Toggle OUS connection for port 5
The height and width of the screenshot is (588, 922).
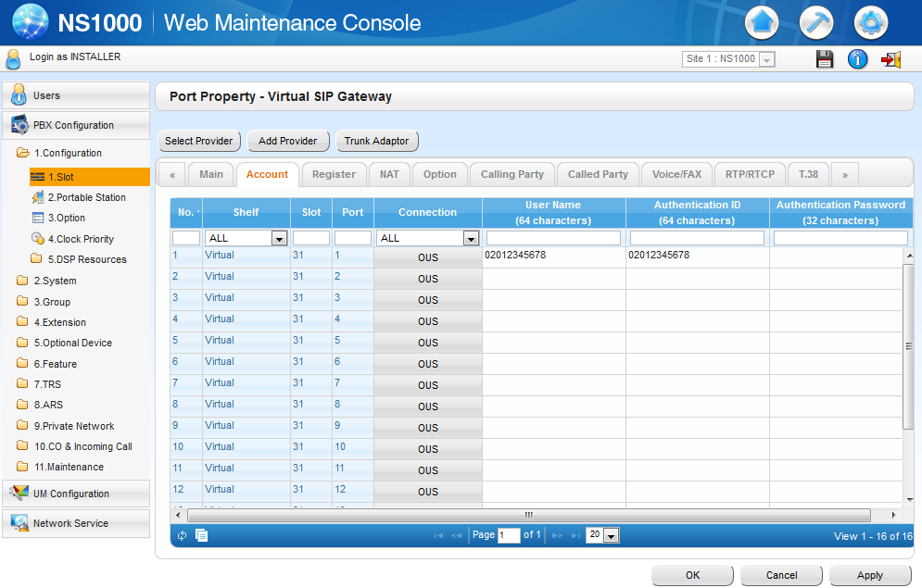pyautogui.click(x=428, y=343)
